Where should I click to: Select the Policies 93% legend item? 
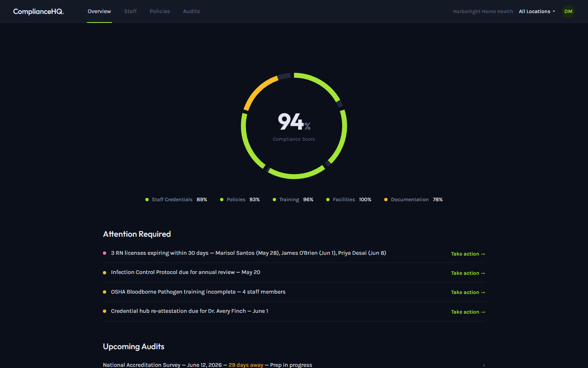240,200
